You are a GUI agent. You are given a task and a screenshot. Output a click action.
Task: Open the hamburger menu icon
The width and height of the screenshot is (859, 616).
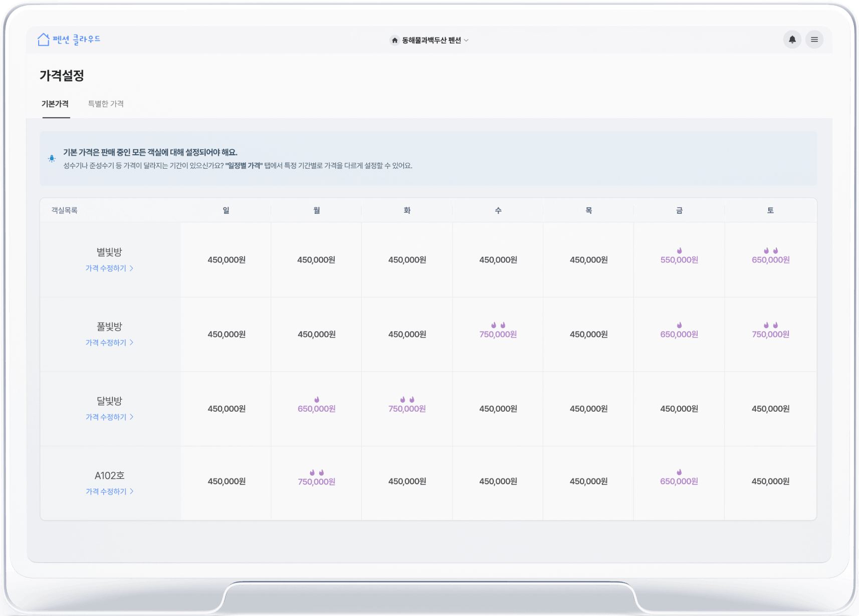click(814, 40)
